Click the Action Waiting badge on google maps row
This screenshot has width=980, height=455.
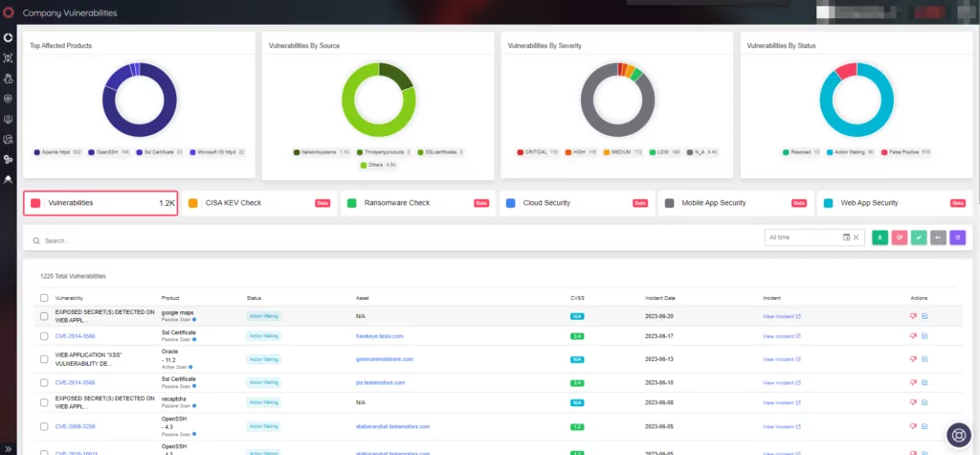[x=264, y=316]
